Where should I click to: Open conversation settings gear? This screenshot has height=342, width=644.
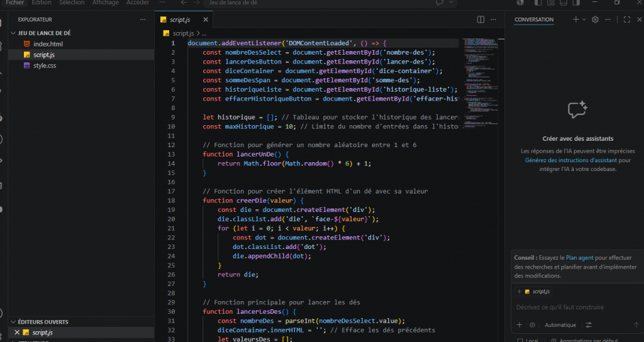coord(595,19)
